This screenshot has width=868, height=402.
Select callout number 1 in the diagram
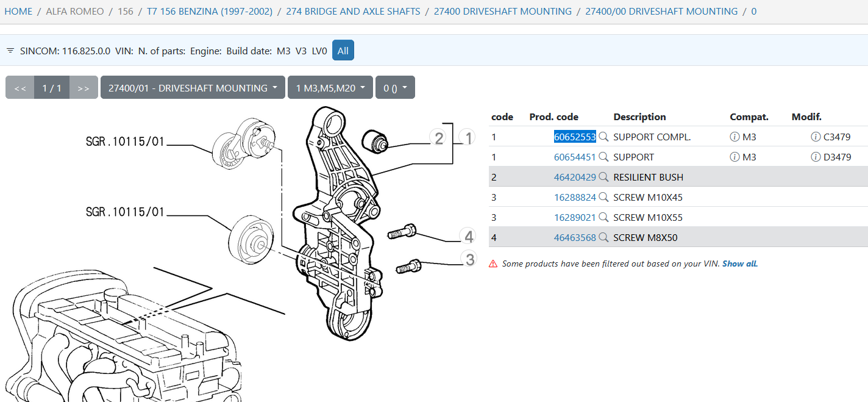point(467,138)
